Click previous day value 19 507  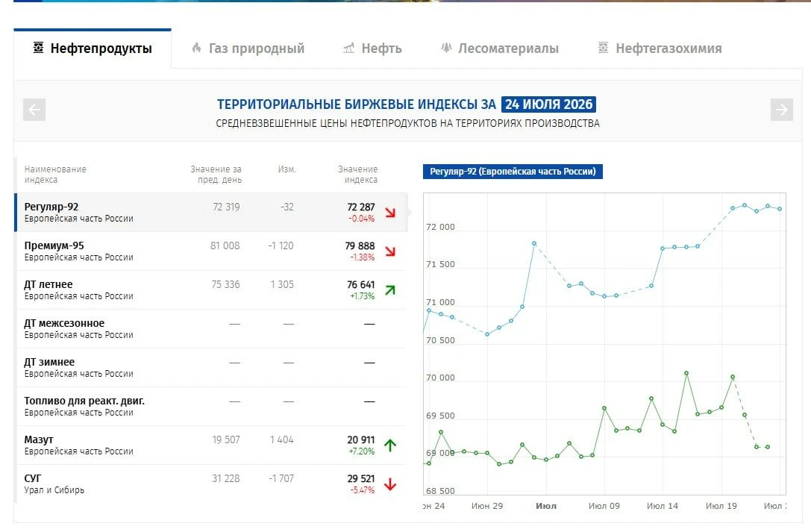pyautogui.click(x=226, y=440)
